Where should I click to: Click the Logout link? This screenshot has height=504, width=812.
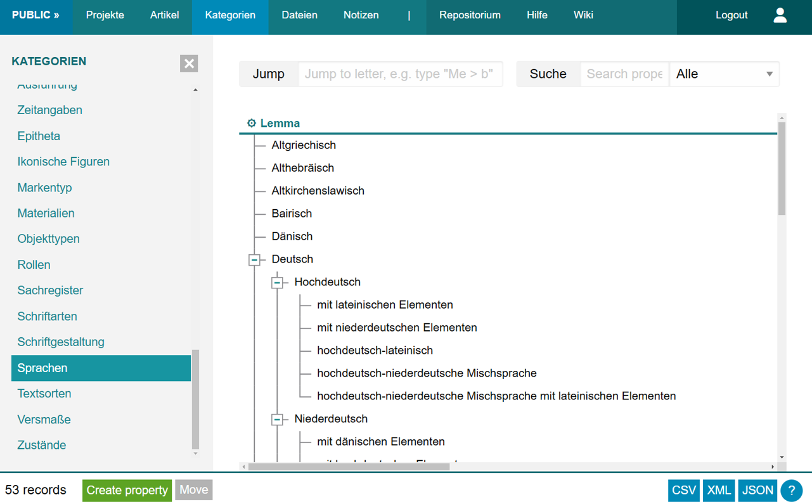731,15
